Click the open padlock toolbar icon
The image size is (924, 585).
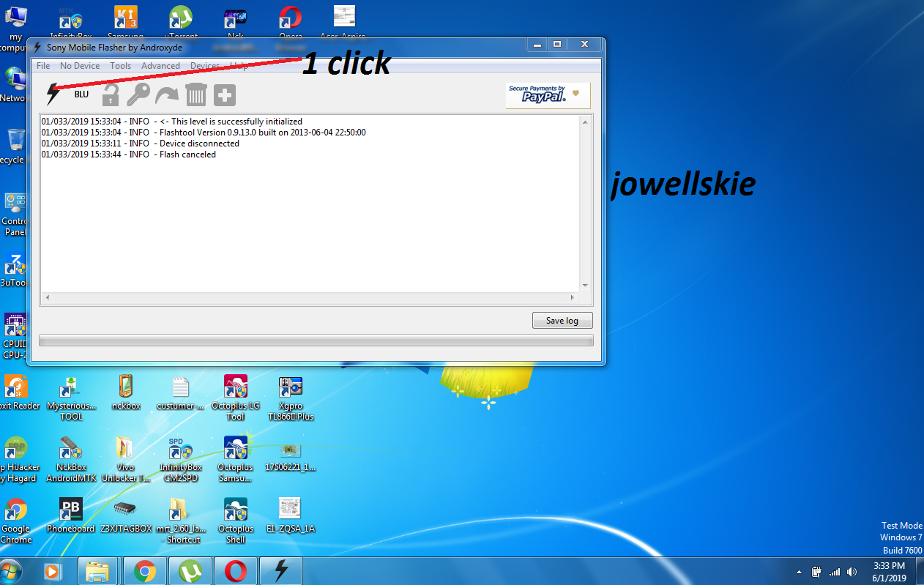111,94
